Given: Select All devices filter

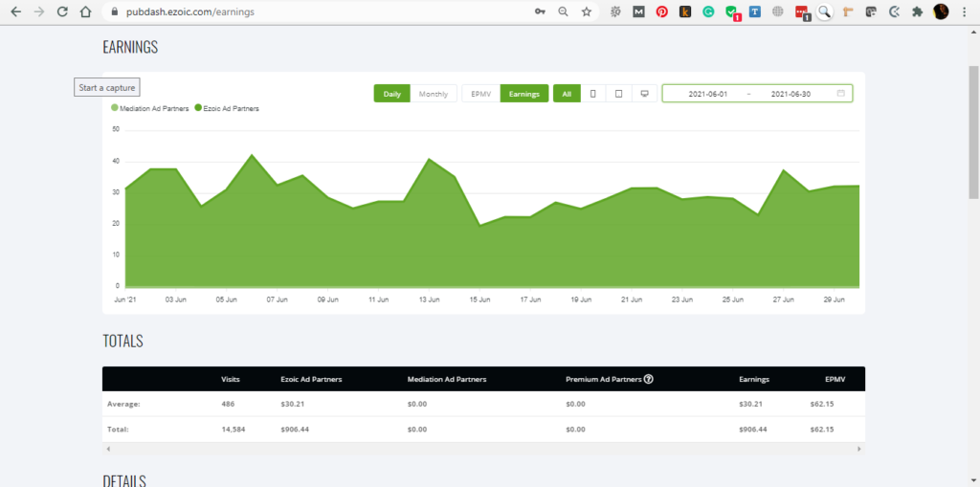Looking at the screenshot, I should click(x=567, y=94).
